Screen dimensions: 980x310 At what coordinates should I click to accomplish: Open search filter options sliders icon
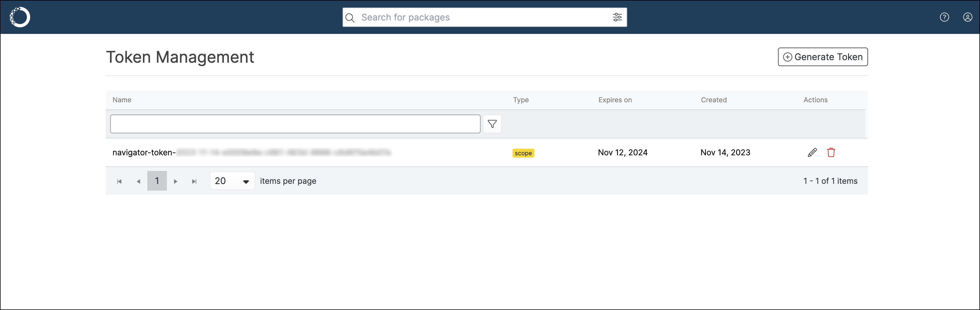[x=617, y=17]
